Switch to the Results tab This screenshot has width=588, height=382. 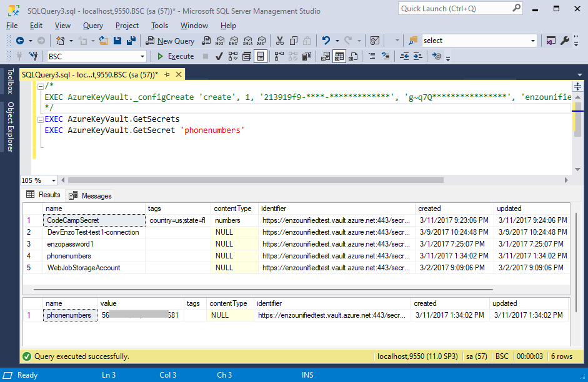pyautogui.click(x=44, y=195)
